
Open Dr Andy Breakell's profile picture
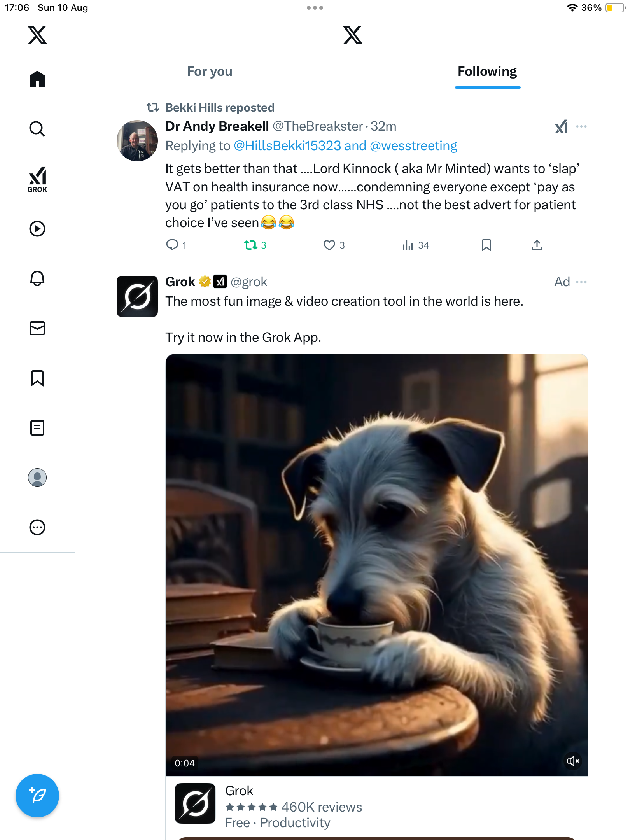pos(137,141)
